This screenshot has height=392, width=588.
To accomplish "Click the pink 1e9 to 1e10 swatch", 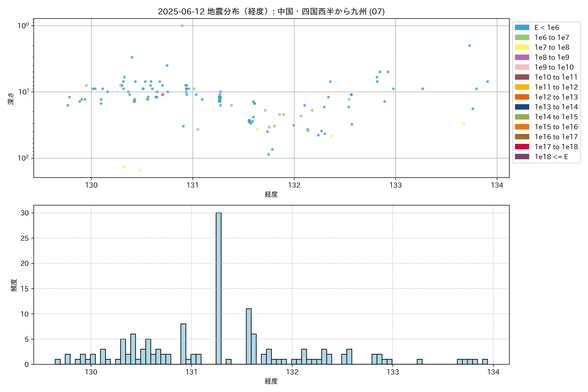I will coord(522,67).
